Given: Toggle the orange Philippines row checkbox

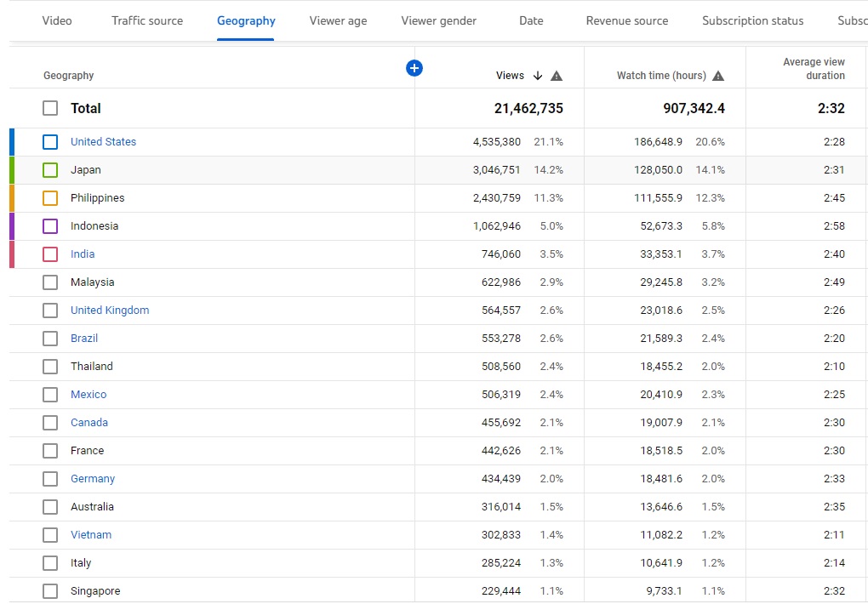Looking at the screenshot, I should click(x=50, y=198).
